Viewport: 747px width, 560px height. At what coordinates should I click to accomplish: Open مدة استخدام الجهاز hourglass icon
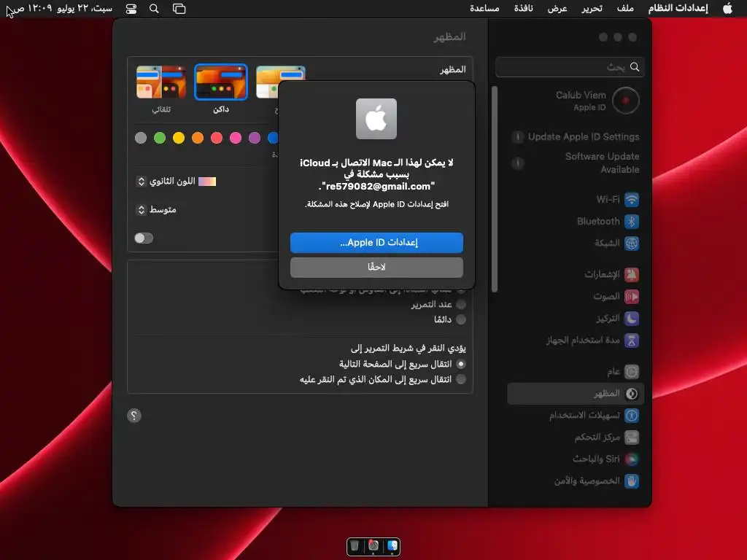[x=631, y=341]
